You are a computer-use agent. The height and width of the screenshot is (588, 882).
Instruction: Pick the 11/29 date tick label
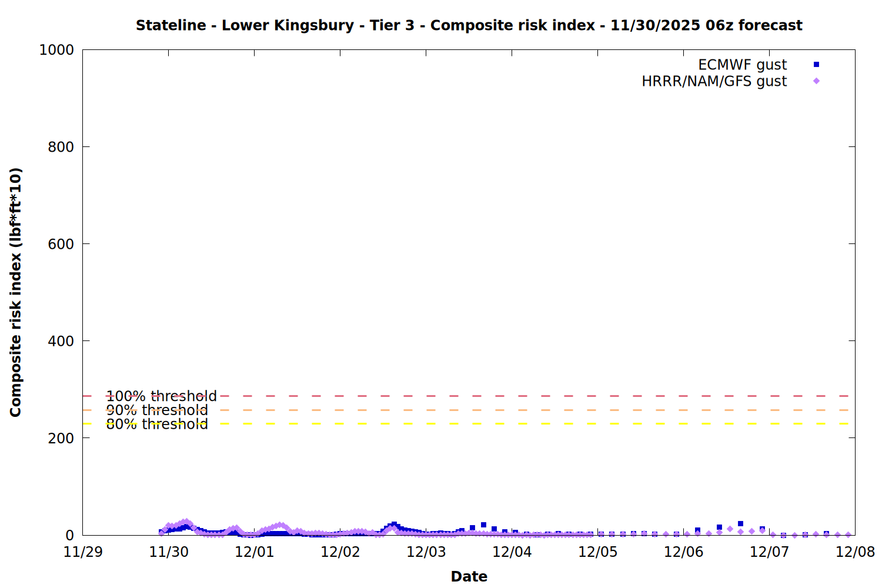tap(83, 552)
